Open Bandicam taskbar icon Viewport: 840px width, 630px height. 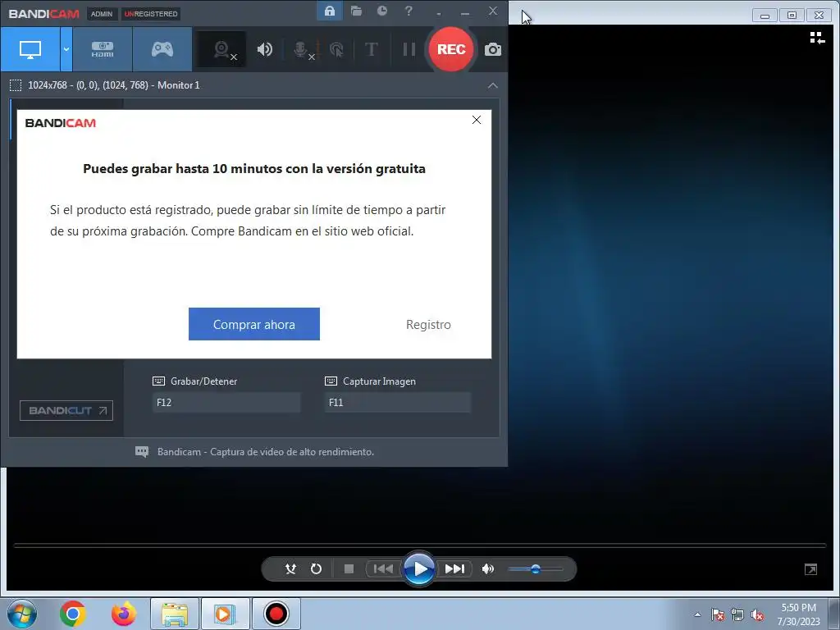pos(276,614)
